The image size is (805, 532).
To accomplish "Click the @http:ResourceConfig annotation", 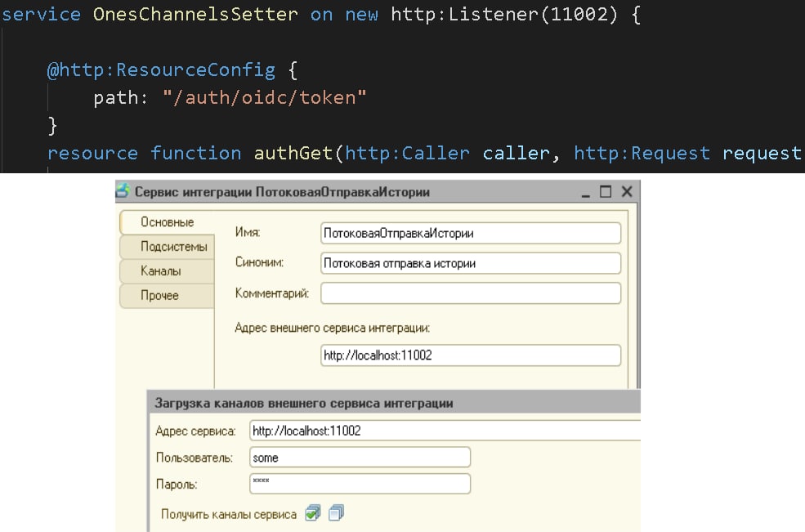I will (x=161, y=69).
